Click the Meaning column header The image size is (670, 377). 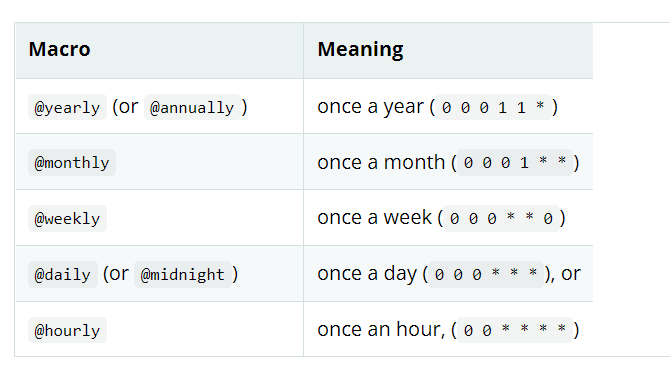(360, 50)
